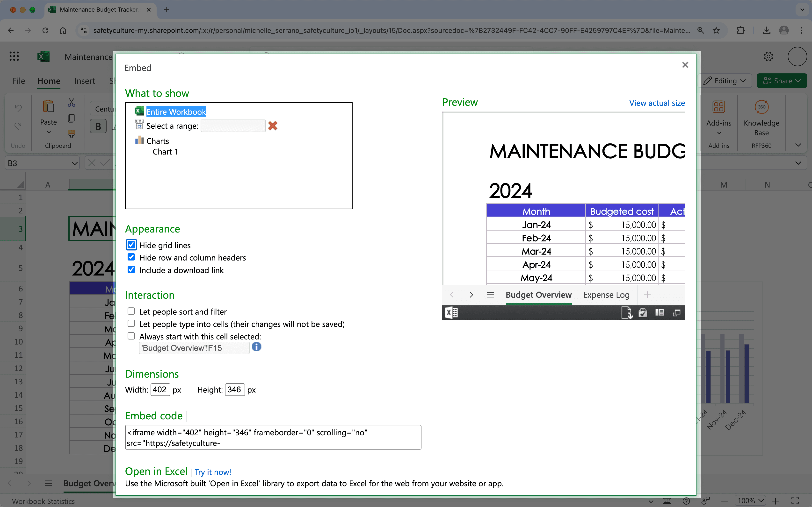Switch to the Expense Log sheet tab
This screenshot has height=507, width=812.
point(606,295)
